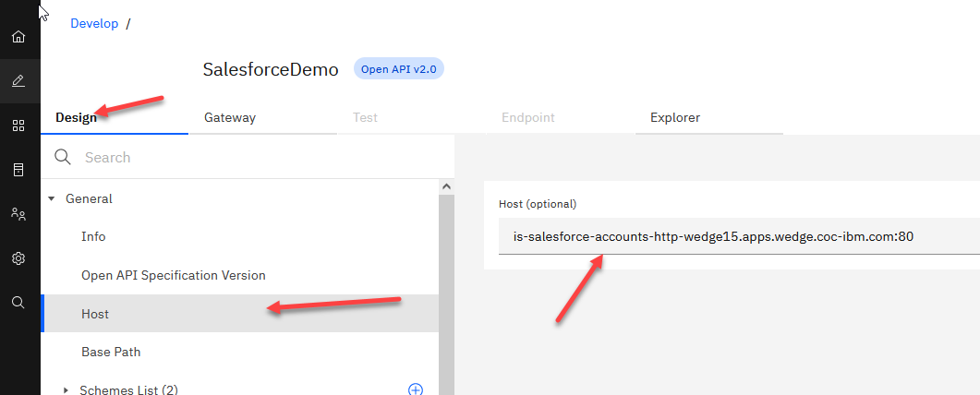
Task: Click the Resources icon in left sidebar
Action: click(x=18, y=170)
